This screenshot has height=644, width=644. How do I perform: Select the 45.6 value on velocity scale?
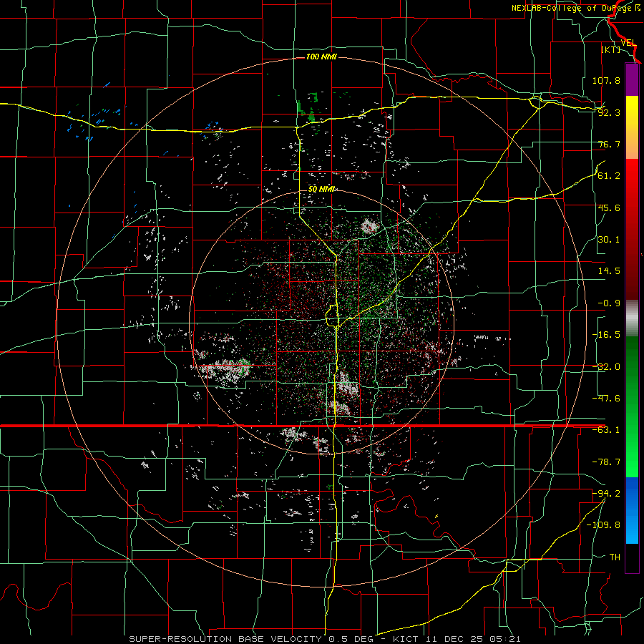pos(609,208)
